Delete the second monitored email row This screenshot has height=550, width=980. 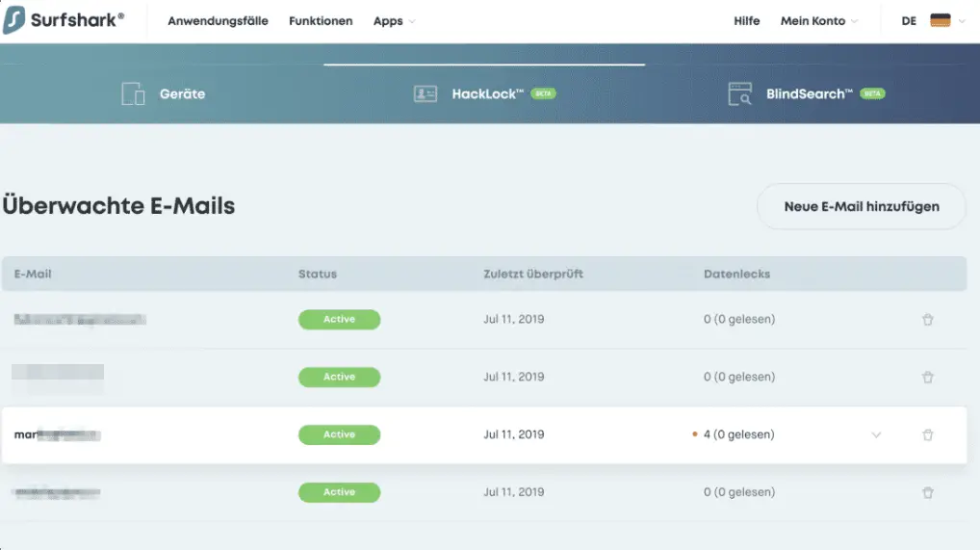tap(927, 378)
